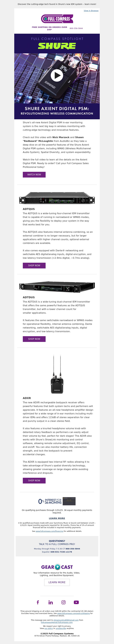Open the Instagram social icon

click(63, 602)
